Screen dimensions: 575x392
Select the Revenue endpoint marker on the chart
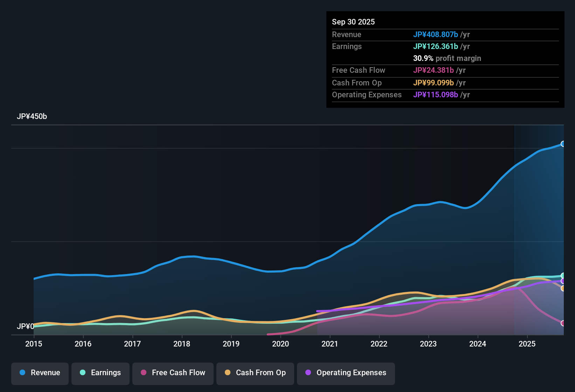click(x=563, y=144)
